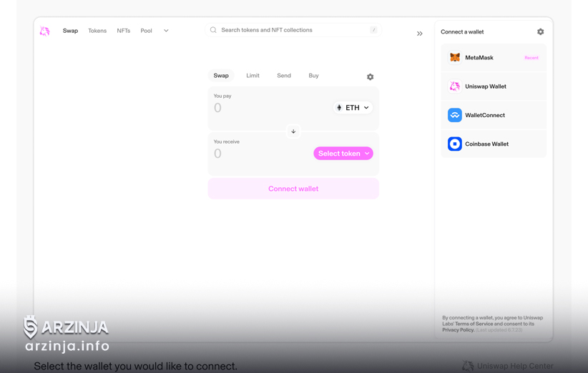588x373 pixels.
Task: Open the Terms of Service link
Action: point(474,324)
